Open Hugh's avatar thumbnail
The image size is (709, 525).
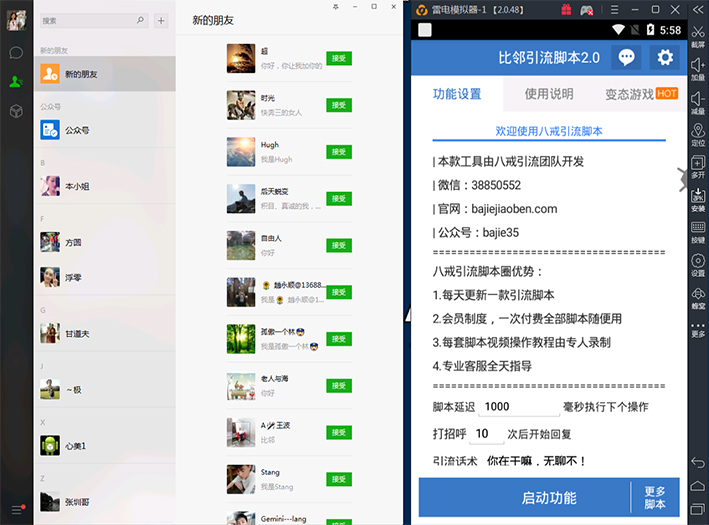pyautogui.click(x=241, y=152)
